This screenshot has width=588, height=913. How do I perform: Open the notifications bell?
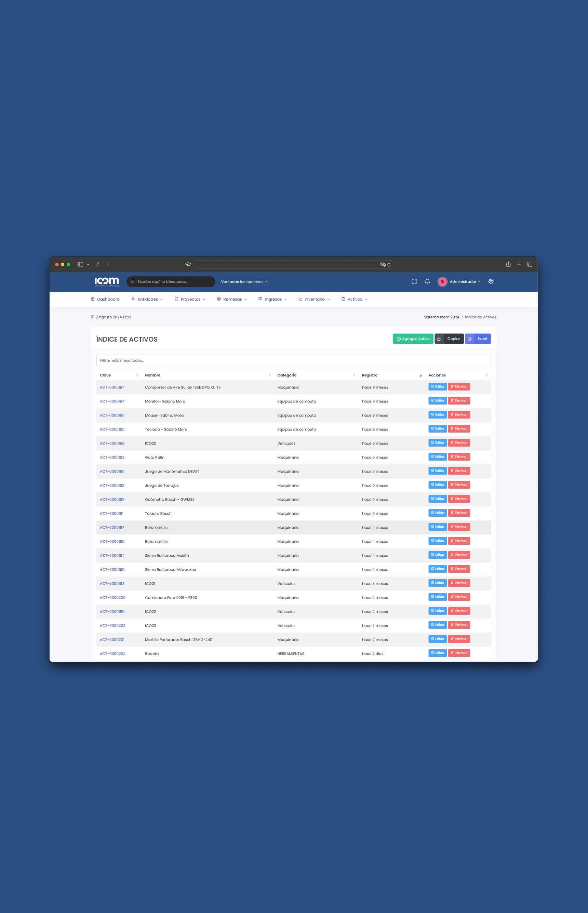click(x=427, y=281)
